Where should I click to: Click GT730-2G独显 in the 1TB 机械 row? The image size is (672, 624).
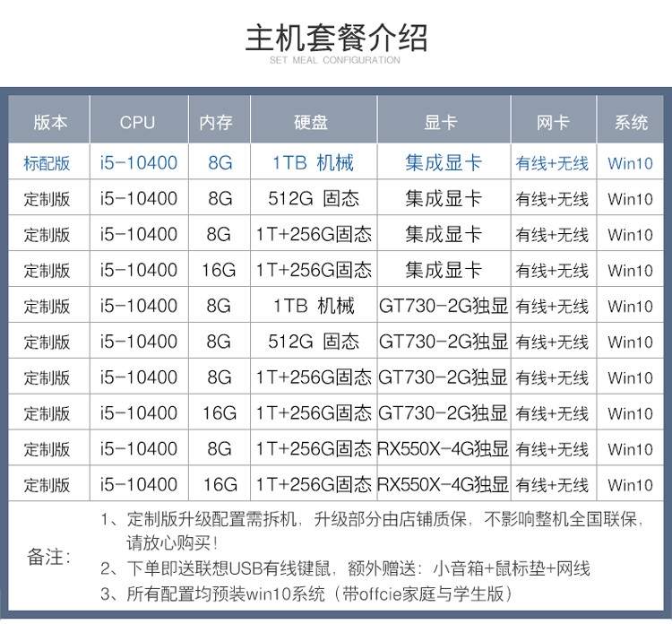pos(444,306)
